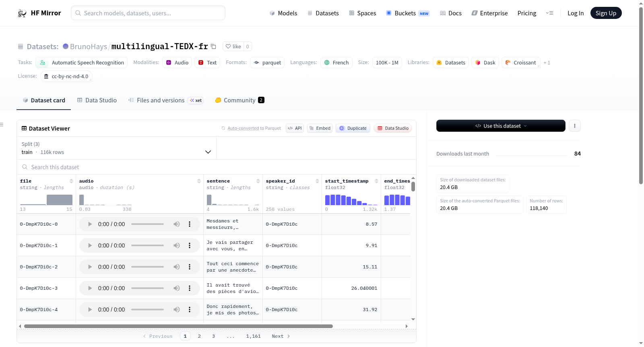Screen dimensions: 644x347
Task: Mute audio in row 0-DmpK7Di0c-1
Action: pyautogui.click(x=177, y=245)
